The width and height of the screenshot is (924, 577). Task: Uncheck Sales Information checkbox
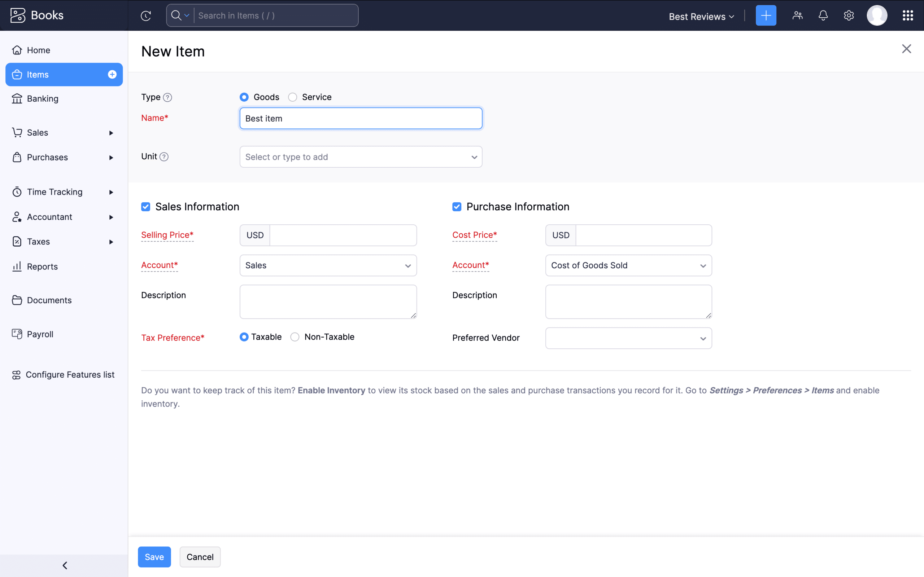pos(146,207)
